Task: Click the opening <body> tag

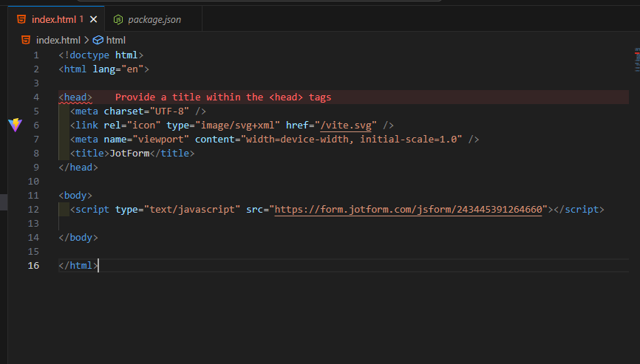Action: tap(75, 195)
